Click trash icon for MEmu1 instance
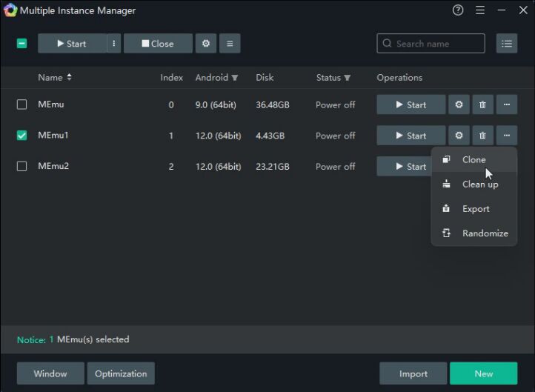535x392 pixels. (482, 136)
